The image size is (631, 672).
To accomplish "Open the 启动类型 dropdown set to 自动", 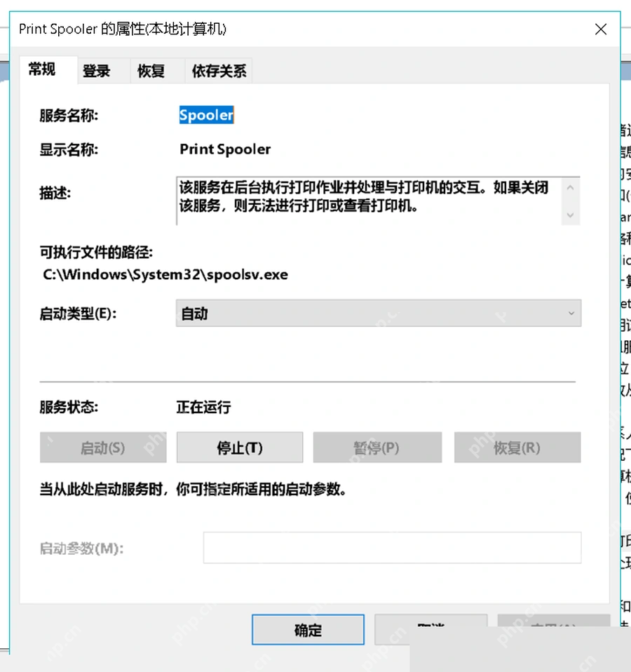I will point(379,314).
